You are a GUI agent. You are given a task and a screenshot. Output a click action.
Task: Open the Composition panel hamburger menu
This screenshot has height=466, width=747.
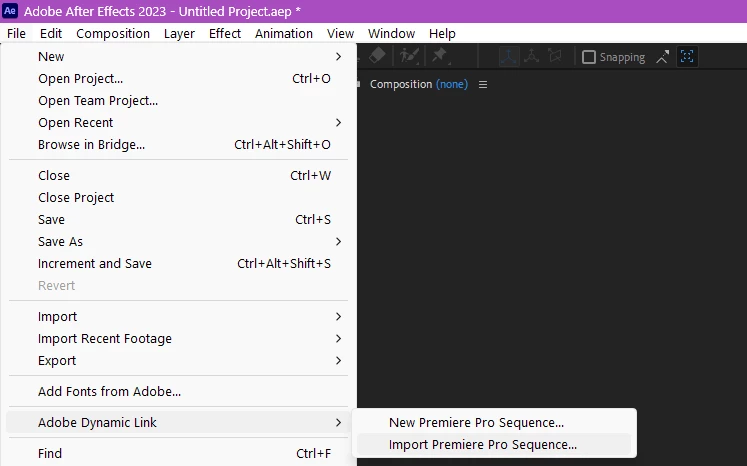[483, 84]
